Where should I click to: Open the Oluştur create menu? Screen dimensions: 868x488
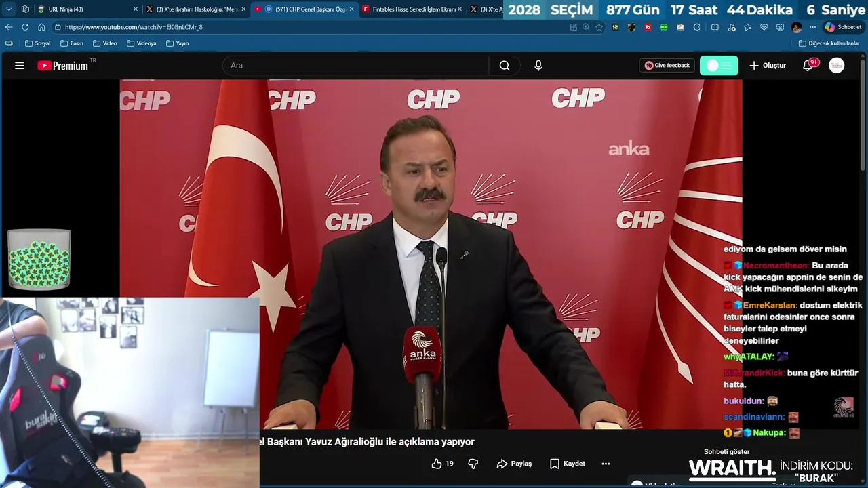pos(768,66)
